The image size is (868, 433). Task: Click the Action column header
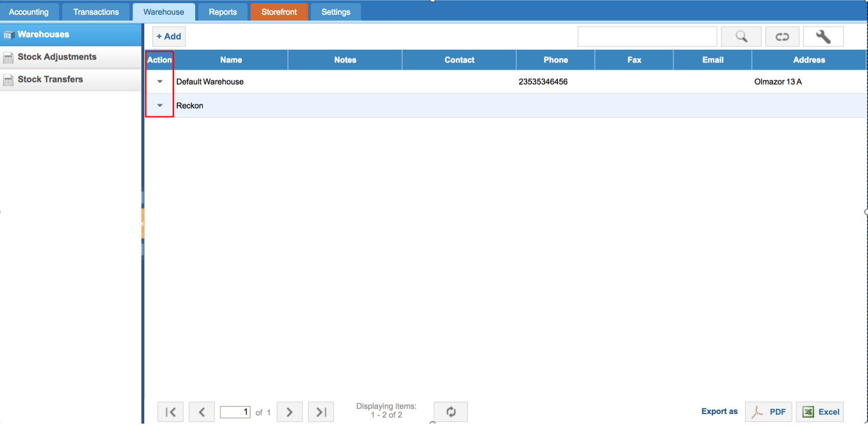[x=160, y=60]
